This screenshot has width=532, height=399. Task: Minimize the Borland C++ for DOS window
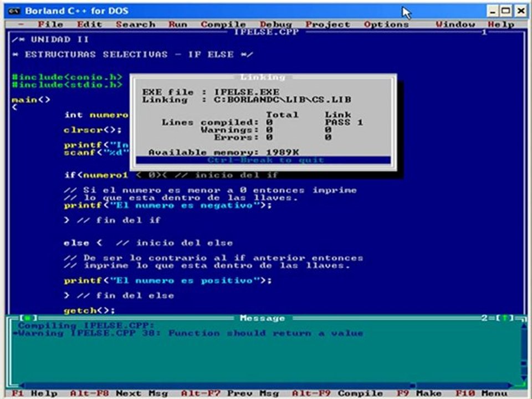click(492, 11)
